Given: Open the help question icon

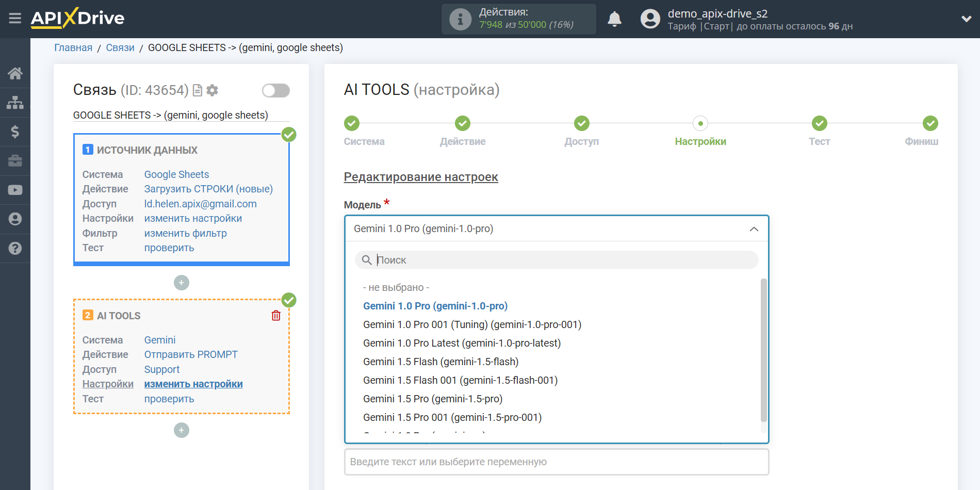Looking at the screenshot, I should coord(15,248).
